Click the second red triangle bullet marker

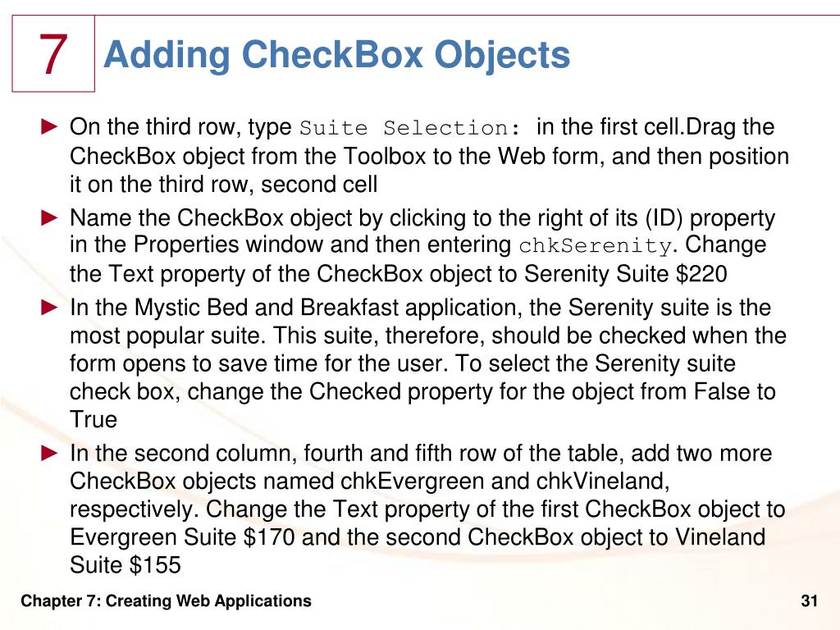click(49, 217)
